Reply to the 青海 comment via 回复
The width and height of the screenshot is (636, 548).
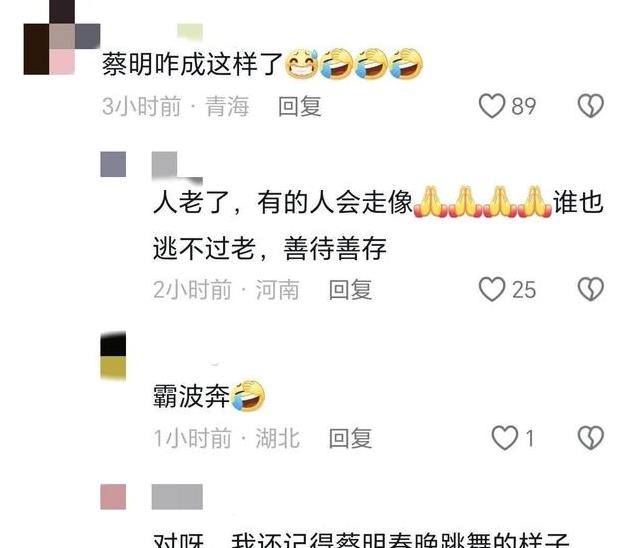(x=300, y=106)
